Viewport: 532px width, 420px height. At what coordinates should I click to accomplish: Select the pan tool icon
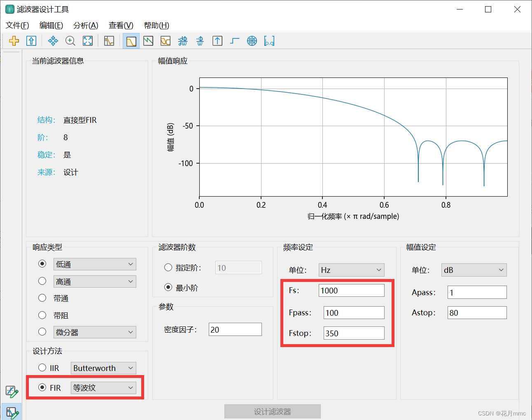click(53, 41)
